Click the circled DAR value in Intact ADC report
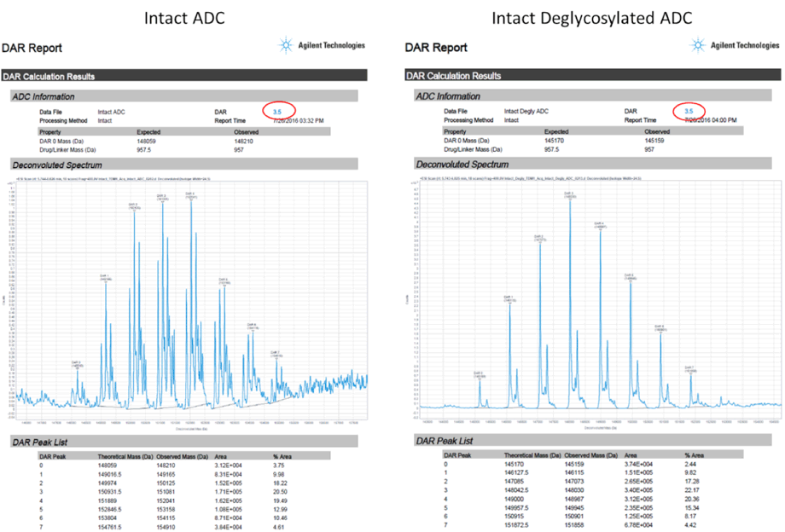This screenshot has height=532, width=785. (276, 112)
